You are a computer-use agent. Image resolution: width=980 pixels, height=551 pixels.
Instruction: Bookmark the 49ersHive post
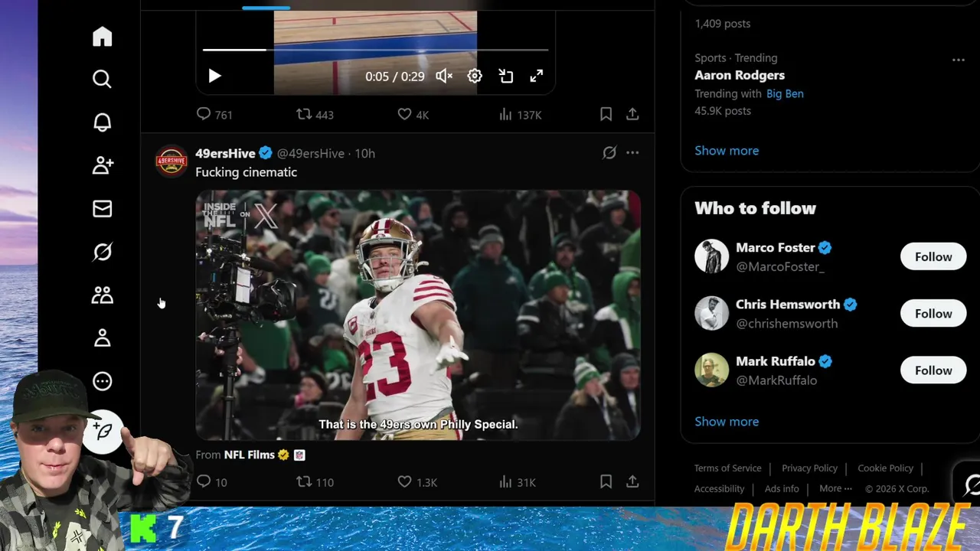[x=606, y=481]
